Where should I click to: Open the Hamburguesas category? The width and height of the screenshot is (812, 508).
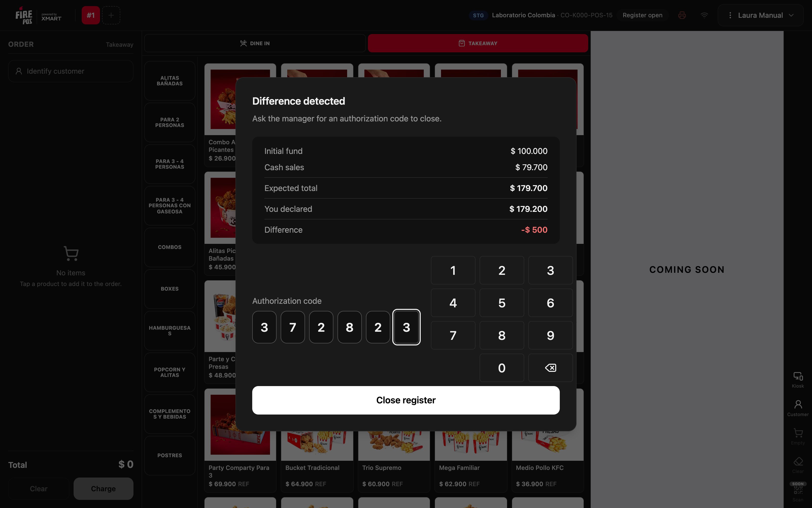pyautogui.click(x=170, y=331)
